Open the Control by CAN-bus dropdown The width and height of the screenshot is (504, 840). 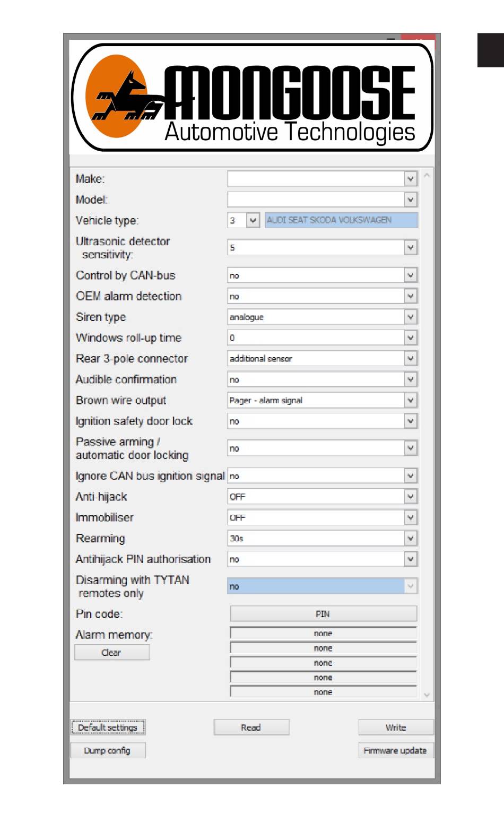coord(322,275)
